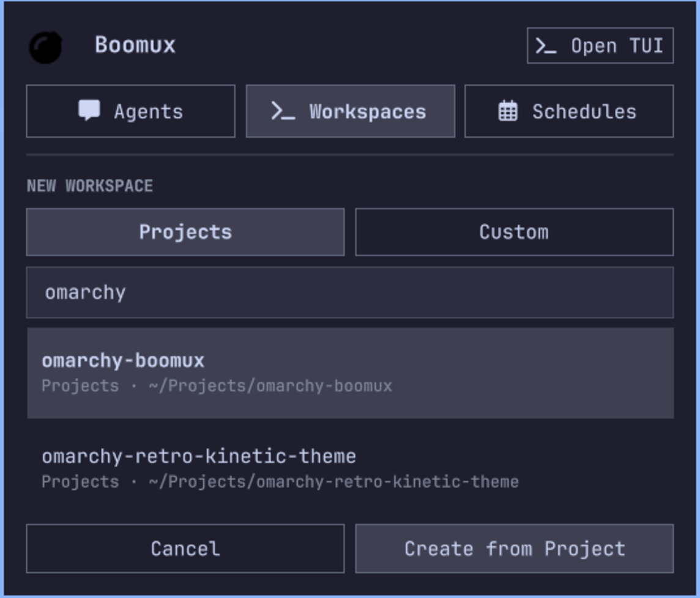Click the Boomux title text
The width and height of the screenshot is (700, 598).
click(135, 45)
